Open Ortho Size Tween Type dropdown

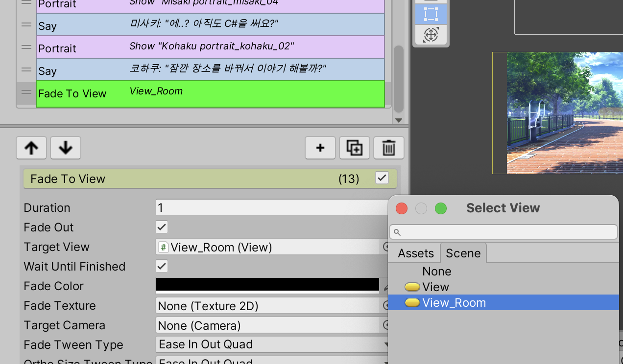(272, 361)
